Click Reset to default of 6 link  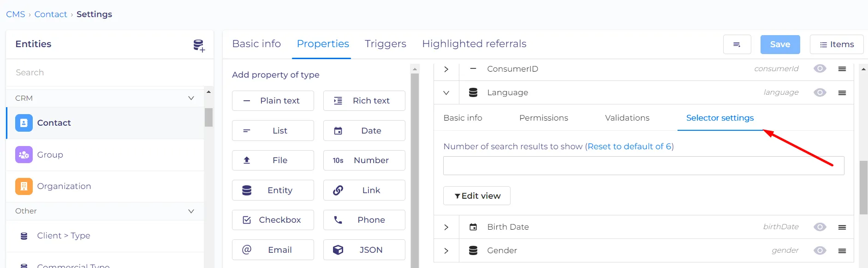click(629, 146)
